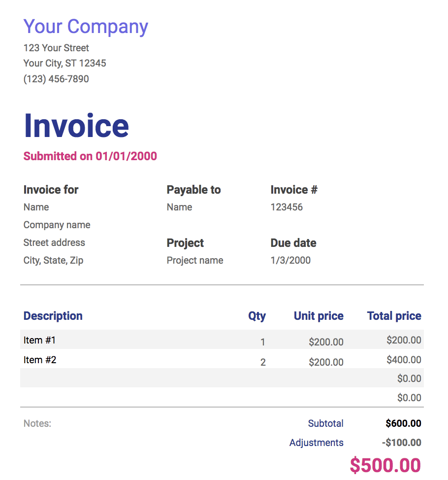Click the Description column header

53,316
